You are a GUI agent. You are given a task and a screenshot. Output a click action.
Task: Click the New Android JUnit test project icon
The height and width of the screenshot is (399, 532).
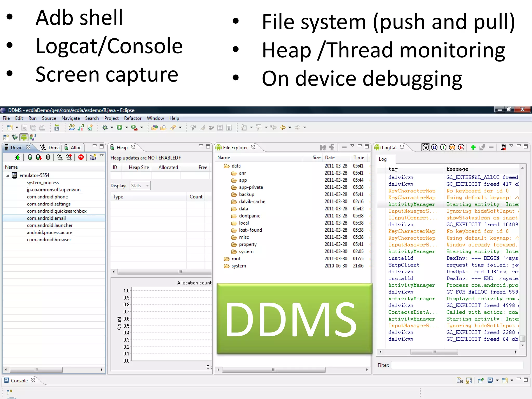click(81, 128)
